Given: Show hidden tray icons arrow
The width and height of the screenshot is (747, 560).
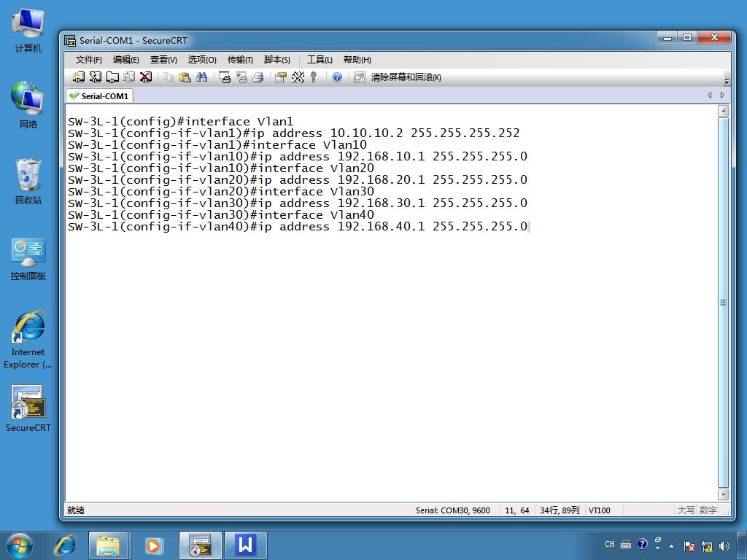Looking at the screenshot, I should point(672,545).
